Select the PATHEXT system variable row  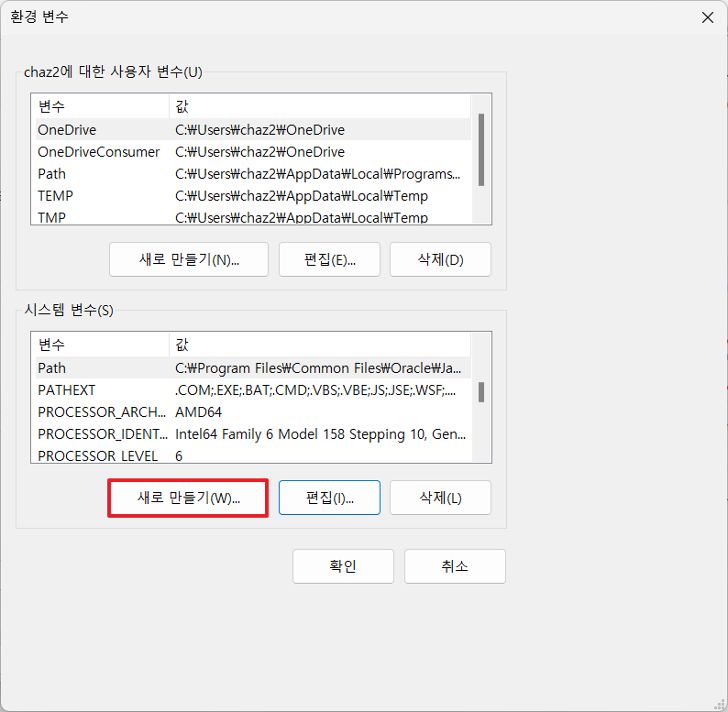tap(253, 389)
